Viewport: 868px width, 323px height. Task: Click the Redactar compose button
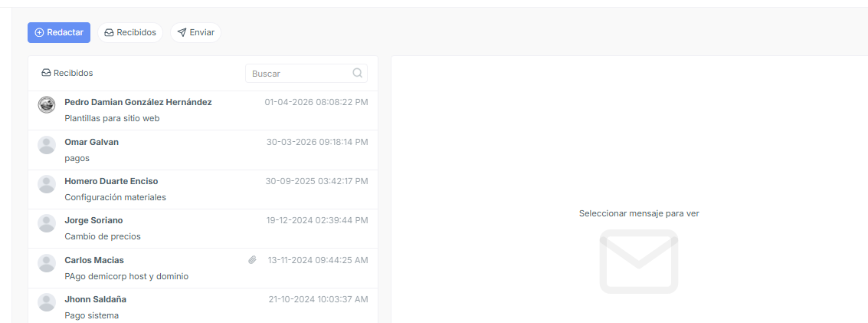[x=59, y=33]
